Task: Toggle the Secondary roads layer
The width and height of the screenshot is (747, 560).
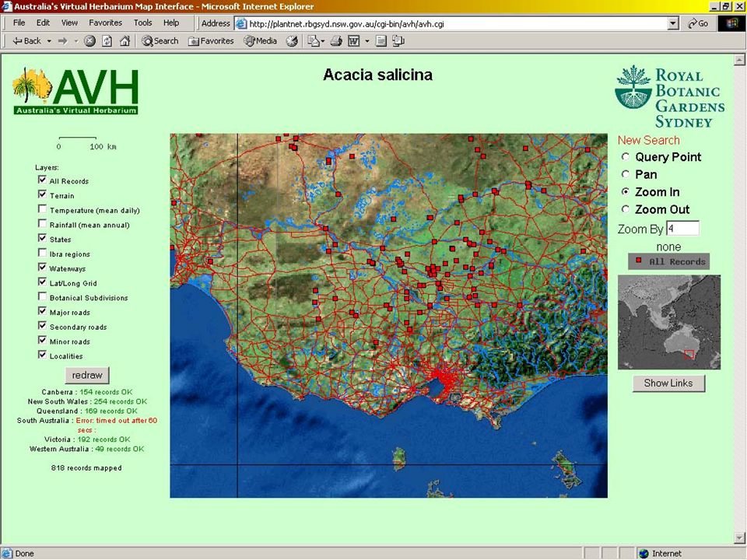Action: coord(42,326)
